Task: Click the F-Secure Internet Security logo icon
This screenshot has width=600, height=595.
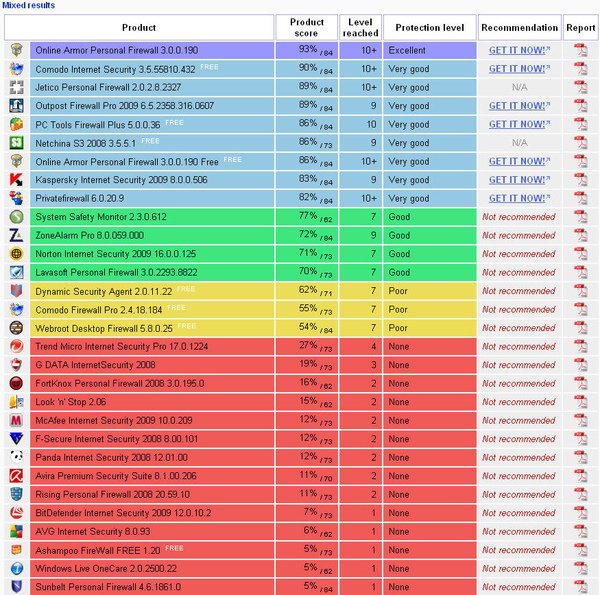Action: (16, 439)
